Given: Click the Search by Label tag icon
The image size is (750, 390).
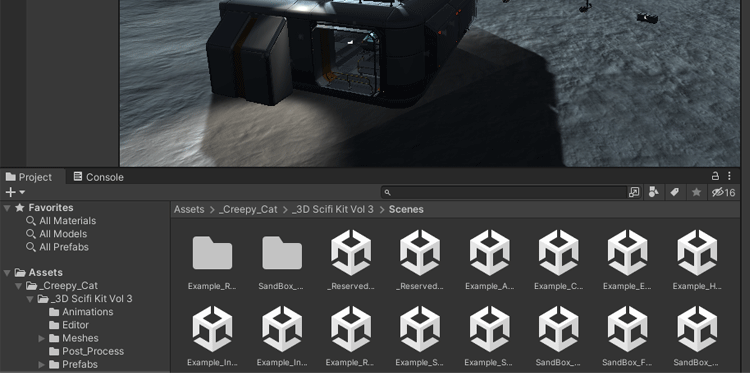Looking at the screenshot, I should pos(674,192).
